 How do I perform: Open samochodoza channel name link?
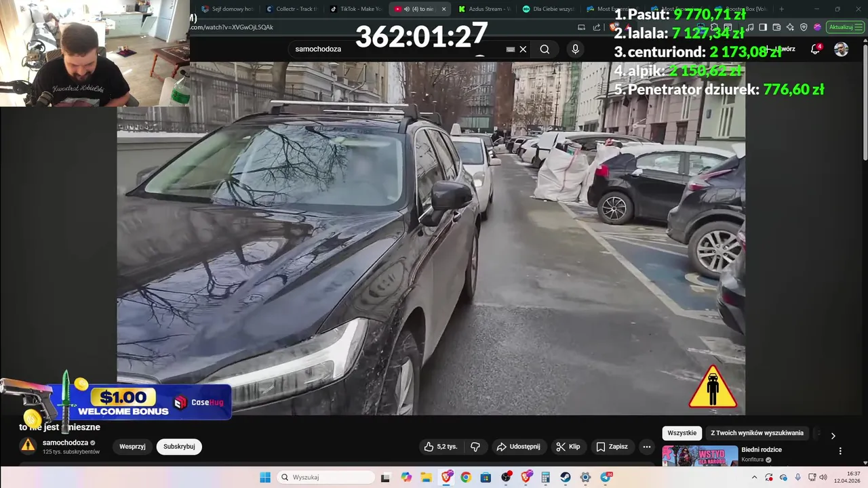click(65, 443)
